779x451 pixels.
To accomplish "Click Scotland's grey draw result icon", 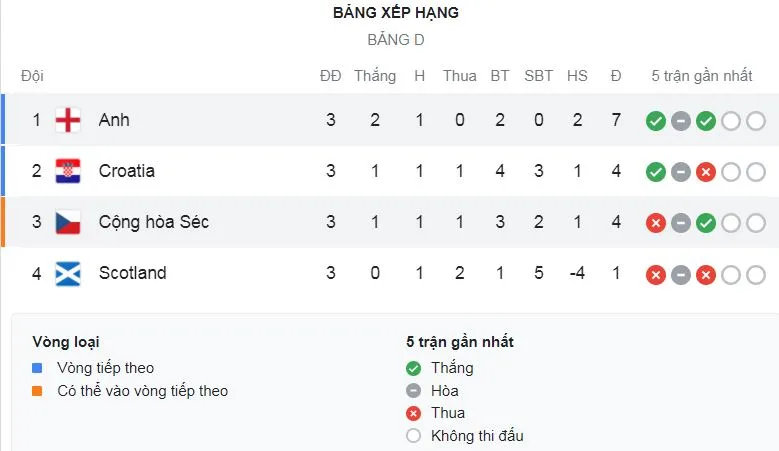I will 681,274.
